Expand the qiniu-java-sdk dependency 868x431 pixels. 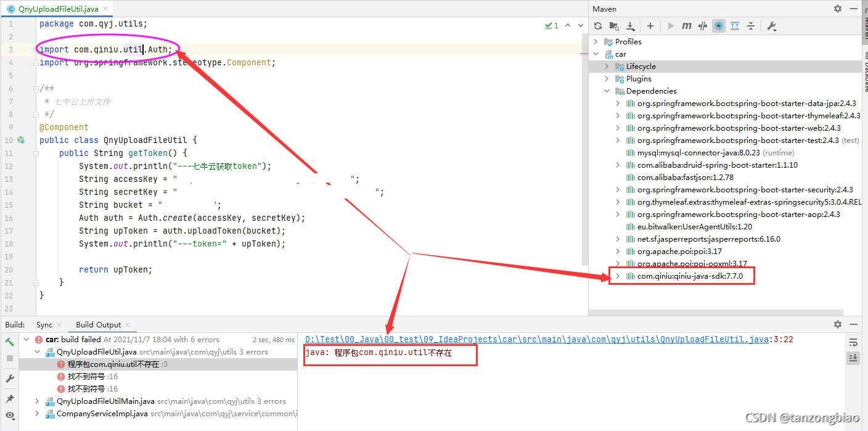coord(617,276)
